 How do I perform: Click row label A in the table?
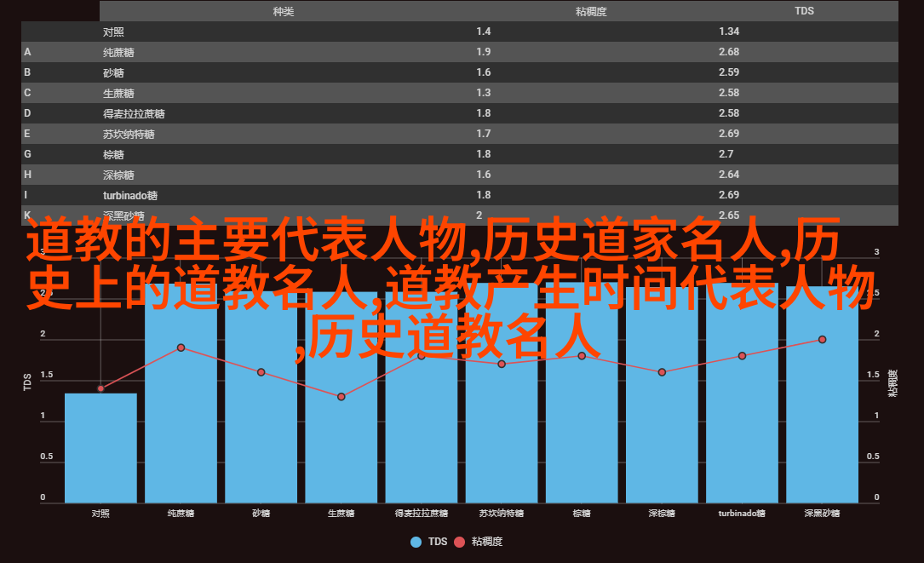28,52
